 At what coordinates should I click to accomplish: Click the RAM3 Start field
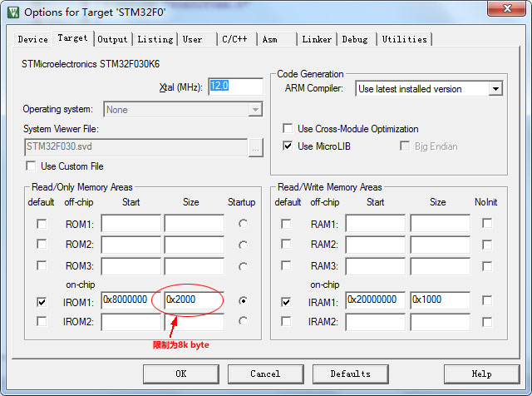[x=376, y=266]
